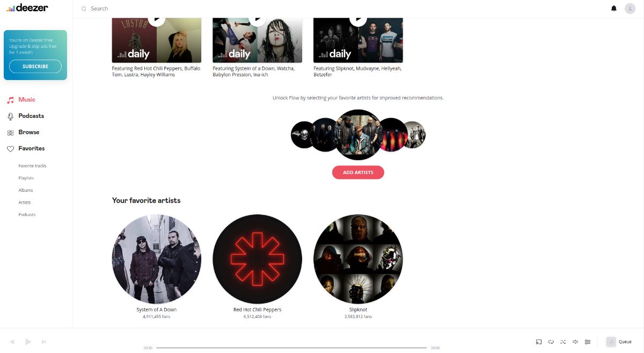Image resolution: width=644 pixels, height=353 pixels.
Task: Toggle shuffle playback
Action: click(x=563, y=342)
